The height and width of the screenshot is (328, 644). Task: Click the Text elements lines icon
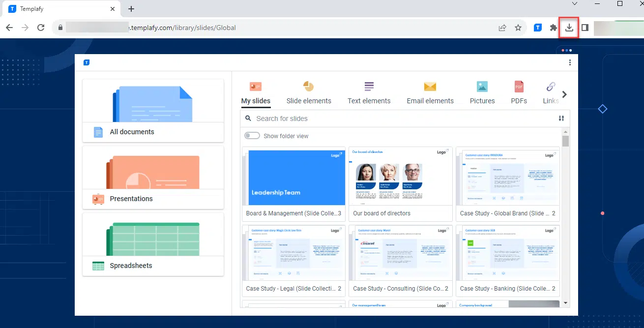(369, 87)
